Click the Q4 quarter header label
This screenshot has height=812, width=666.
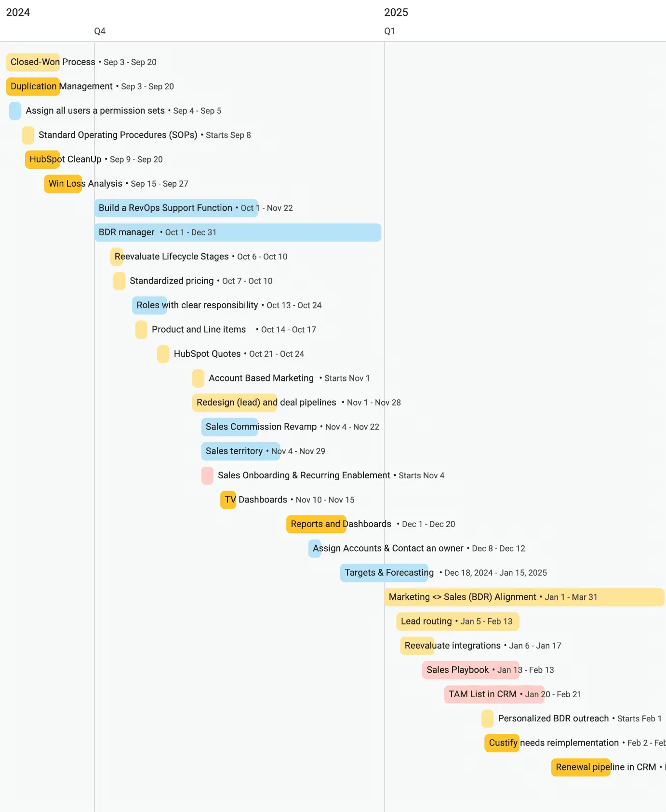pos(100,31)
